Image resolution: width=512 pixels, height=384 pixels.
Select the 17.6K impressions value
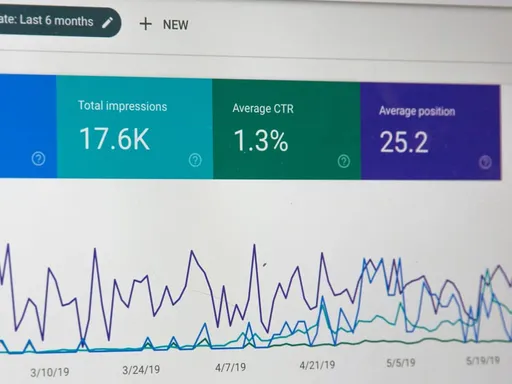[114, 138]
